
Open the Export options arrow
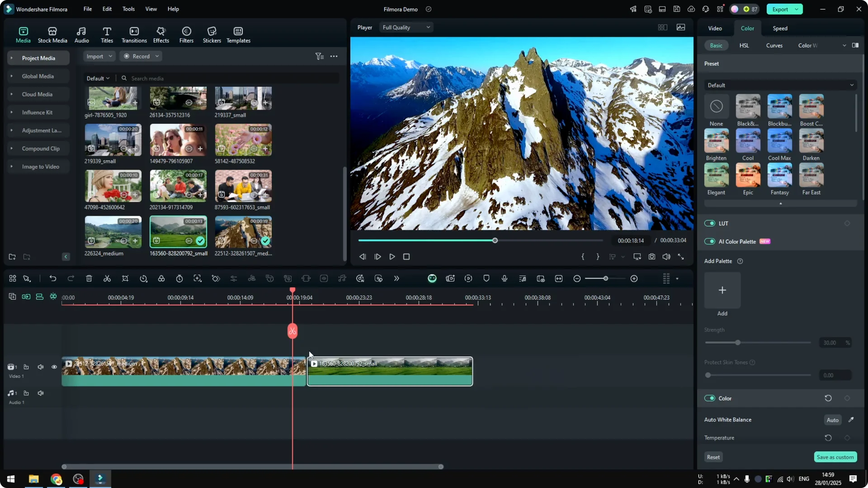tap(797, 9)
